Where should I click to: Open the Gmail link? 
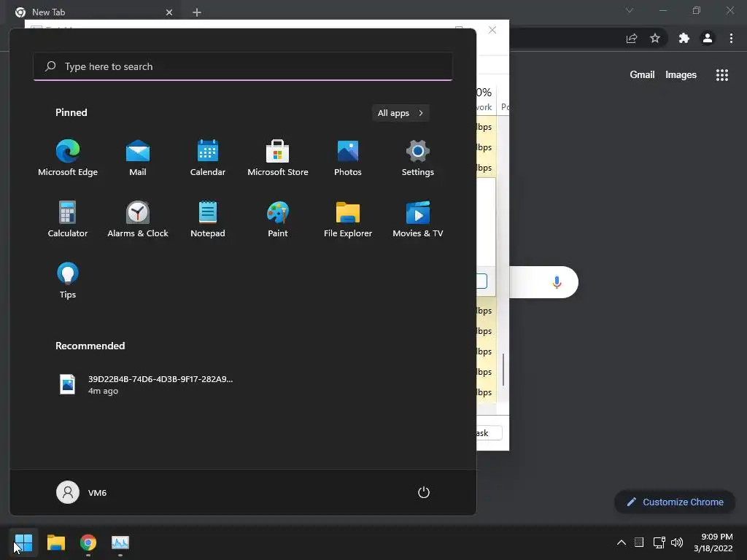(x=642, y=75)
